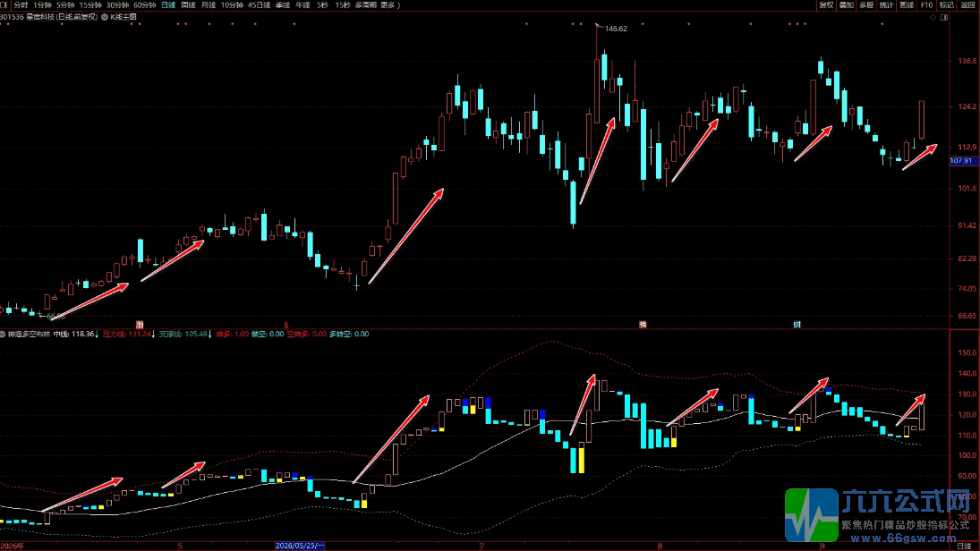Open 多周期 multi-period view

pyautogui.click(x=366, y=5)
